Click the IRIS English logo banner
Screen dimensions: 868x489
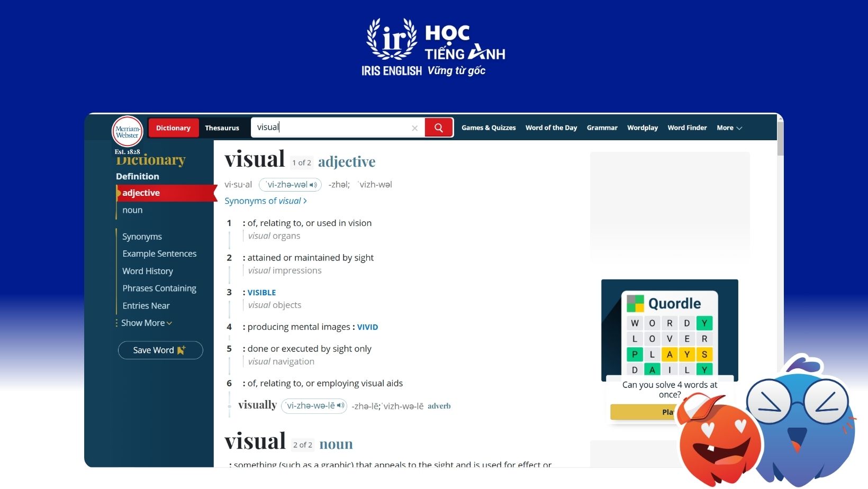433,48
